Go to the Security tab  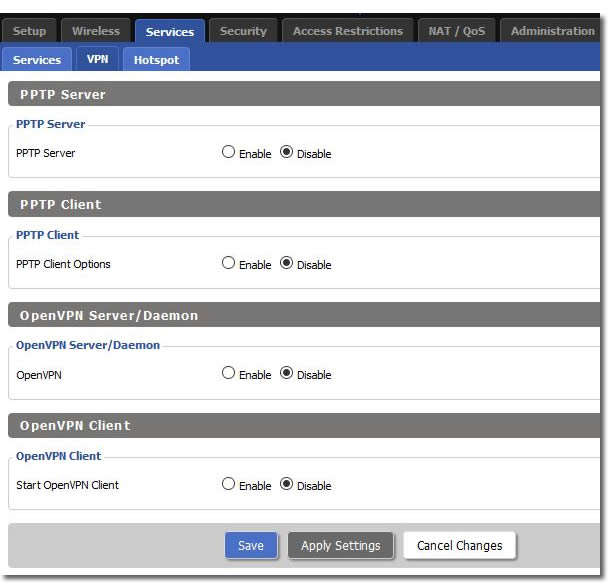point(243,31)
